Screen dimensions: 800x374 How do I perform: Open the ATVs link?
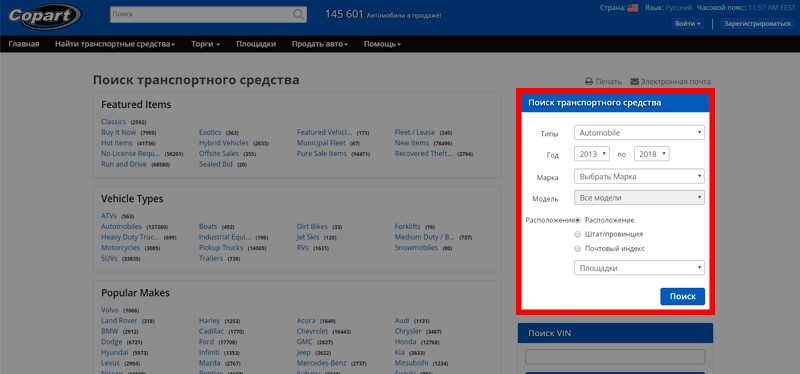pos(109,216)
